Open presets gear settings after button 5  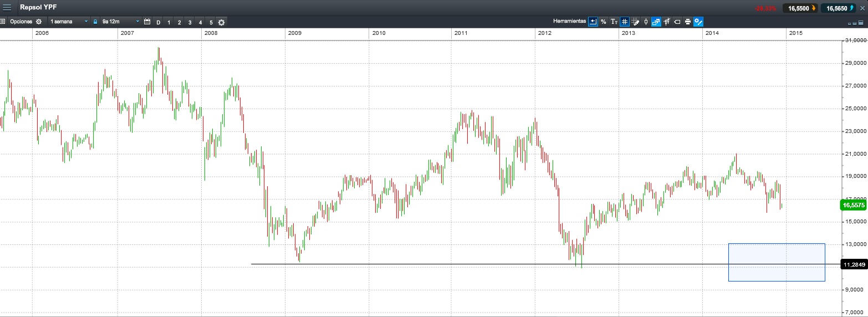(x=221, y=22)
